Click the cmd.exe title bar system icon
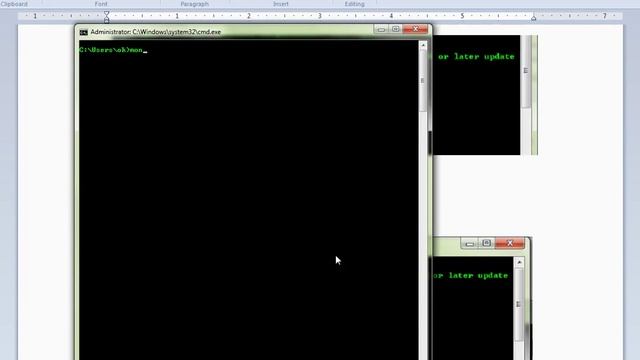 (84, 32)
